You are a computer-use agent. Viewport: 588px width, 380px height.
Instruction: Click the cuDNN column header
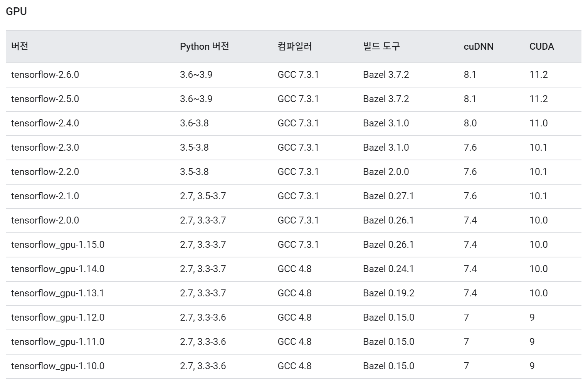479,47
